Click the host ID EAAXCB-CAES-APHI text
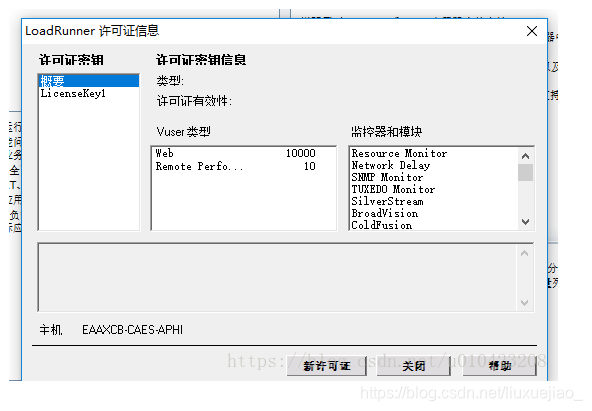Viewport: 592px width, 411px height. 133,330
